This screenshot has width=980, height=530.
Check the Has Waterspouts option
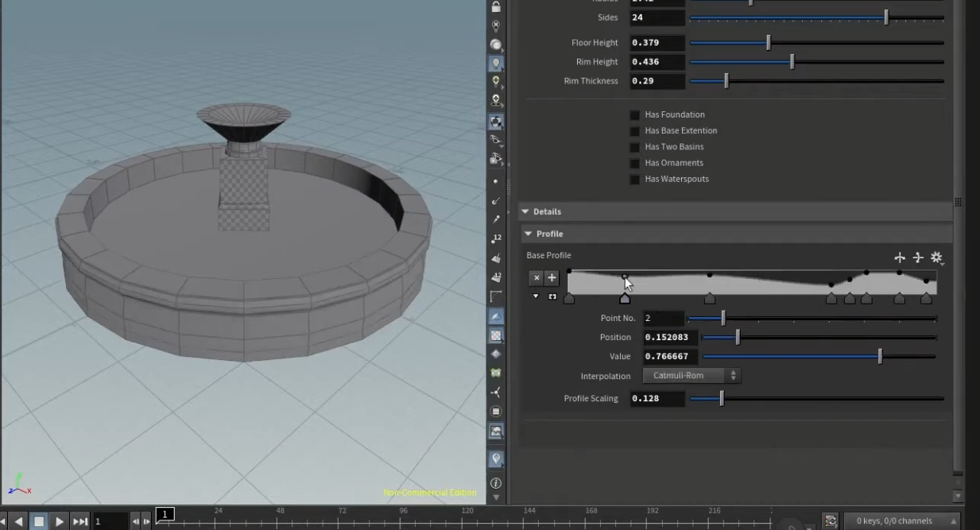(634, 180)
